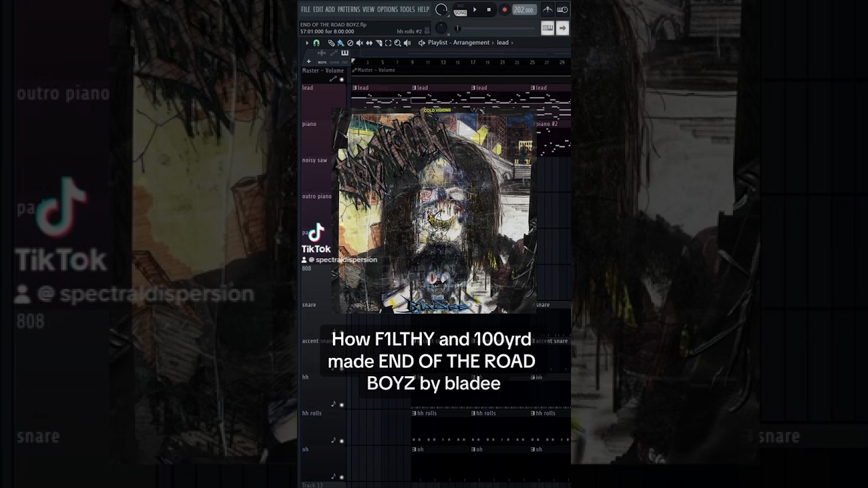Open the PATTERNS menu

pyautogui.click(x=349, y=9)
